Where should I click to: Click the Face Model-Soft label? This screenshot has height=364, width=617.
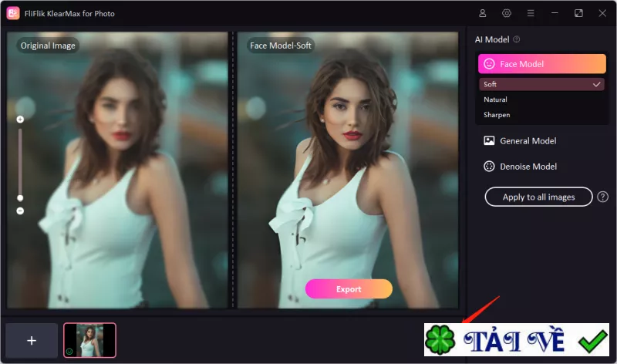pyautogui.click(x=281, y=45)
